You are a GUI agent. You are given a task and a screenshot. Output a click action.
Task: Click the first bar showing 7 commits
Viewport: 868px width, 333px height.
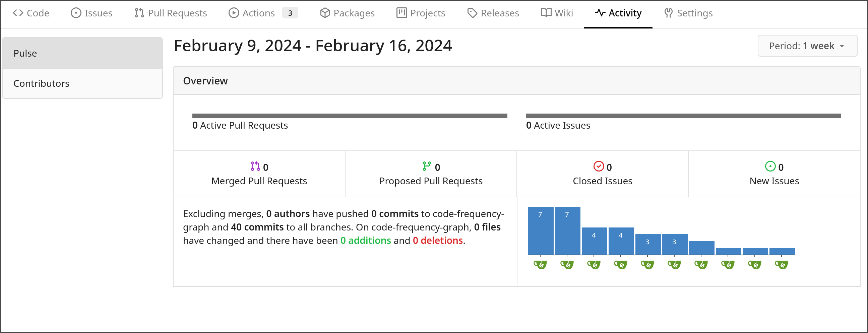tap(541, 230)
